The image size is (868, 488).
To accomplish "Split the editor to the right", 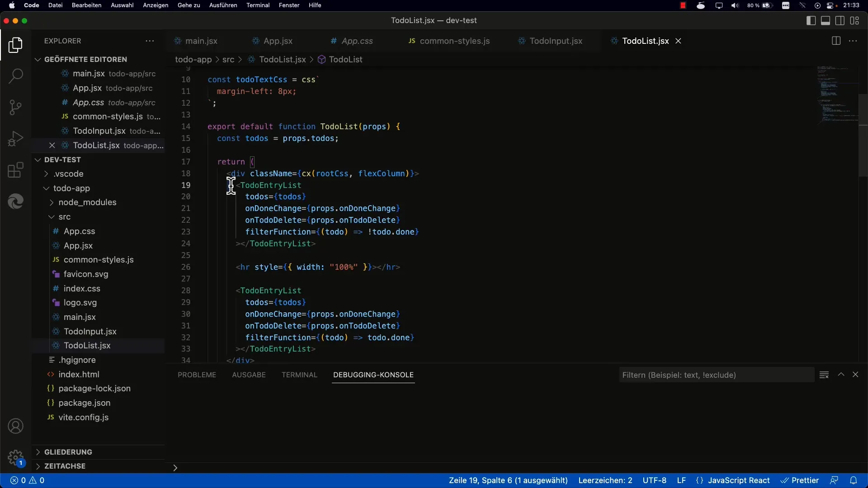I will tap(836, 41).
